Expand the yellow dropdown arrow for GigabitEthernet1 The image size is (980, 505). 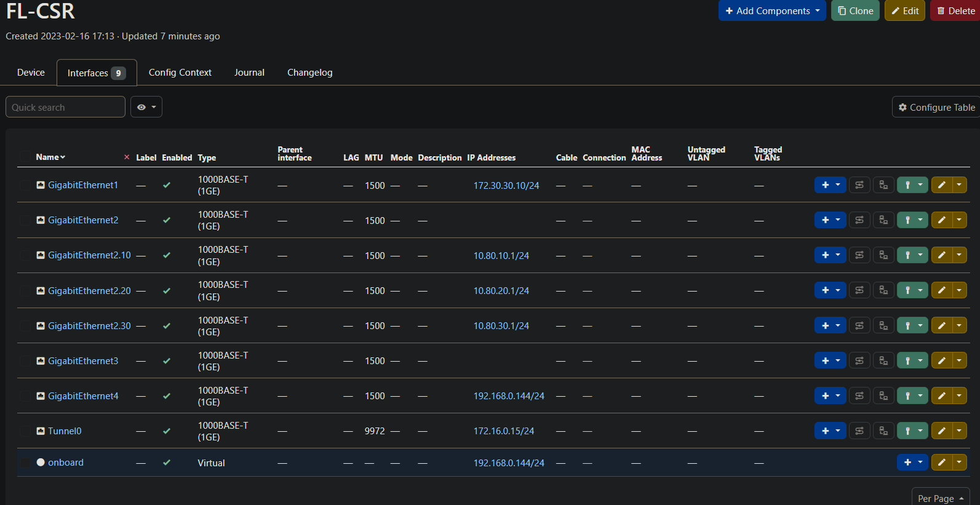pos(960,185)
